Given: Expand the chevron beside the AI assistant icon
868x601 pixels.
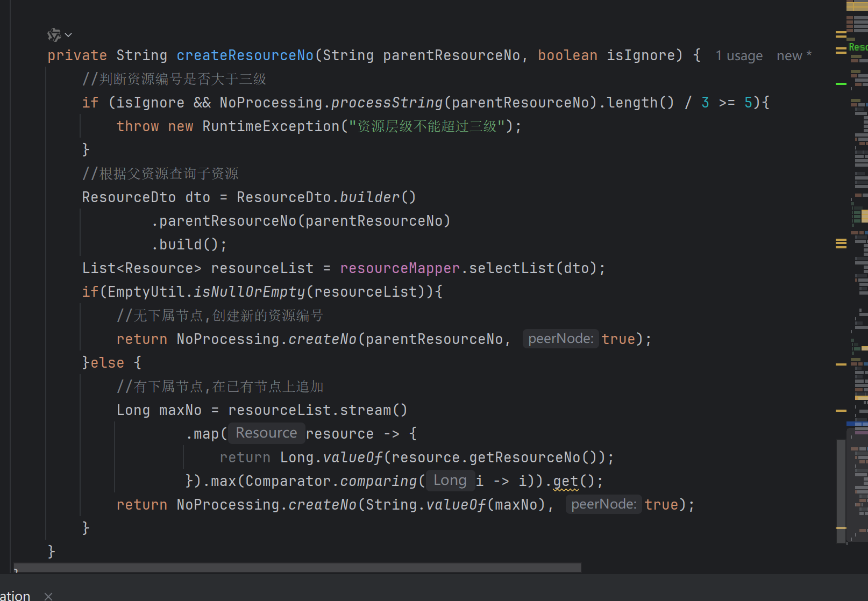Looking at the screenshot, I should point(68,35).
